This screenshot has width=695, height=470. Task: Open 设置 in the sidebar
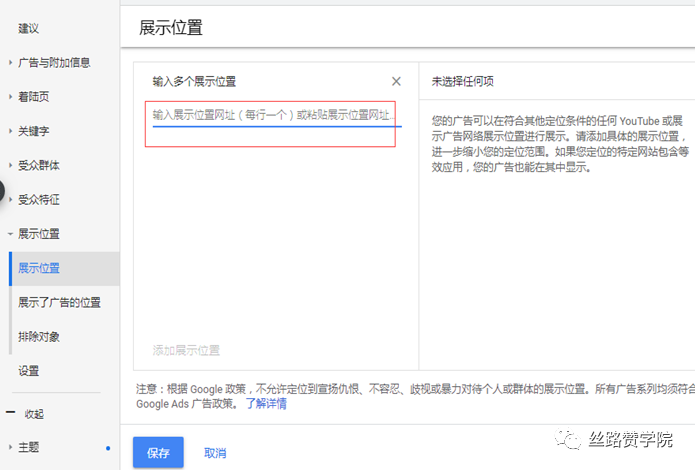(28, 371)
